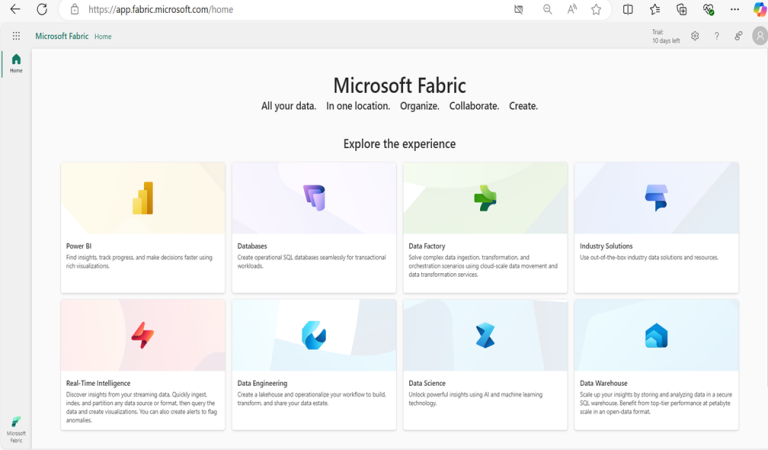Viewport: 768px width, 450px height.
Task: View site info via the lock icon
Action: 74,9
